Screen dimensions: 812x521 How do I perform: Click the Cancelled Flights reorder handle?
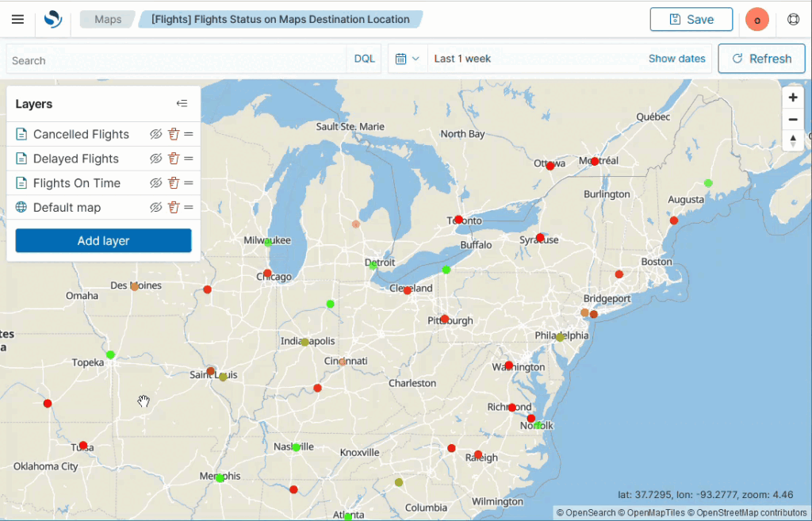coord(189,134)
